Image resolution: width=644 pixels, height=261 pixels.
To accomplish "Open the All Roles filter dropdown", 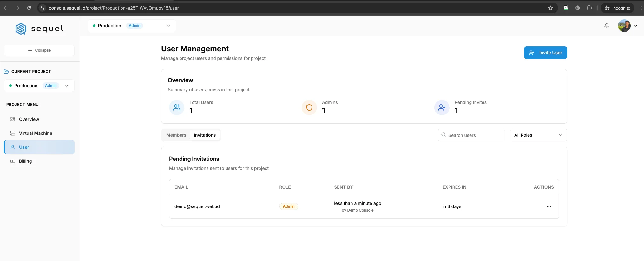I will tap(538, 135).
